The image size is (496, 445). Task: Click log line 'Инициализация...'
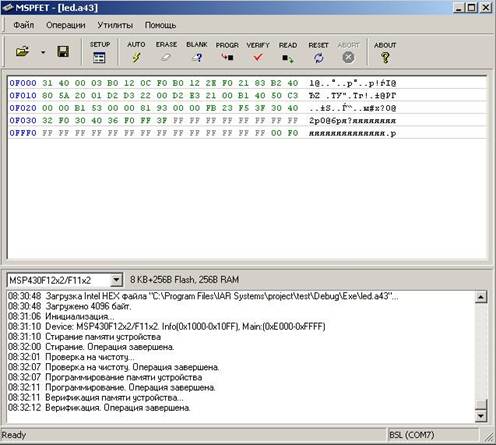click(x=61, y=316)
